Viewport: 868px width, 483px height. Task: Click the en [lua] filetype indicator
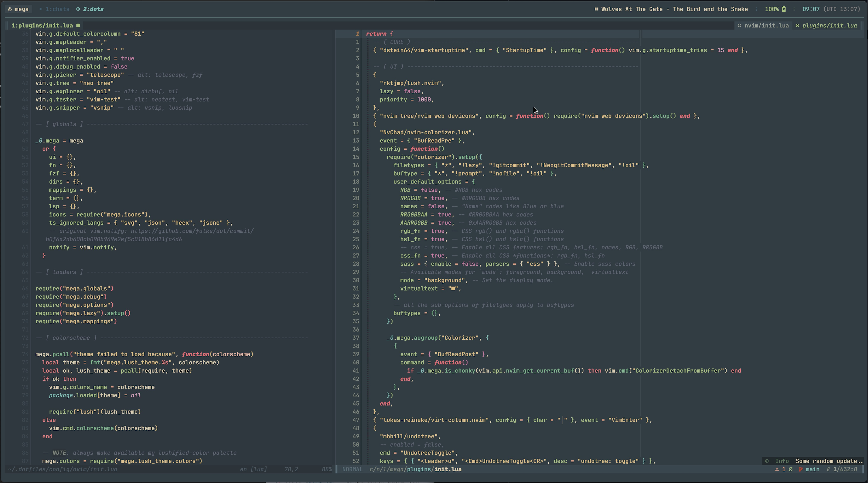pos(253,469)
